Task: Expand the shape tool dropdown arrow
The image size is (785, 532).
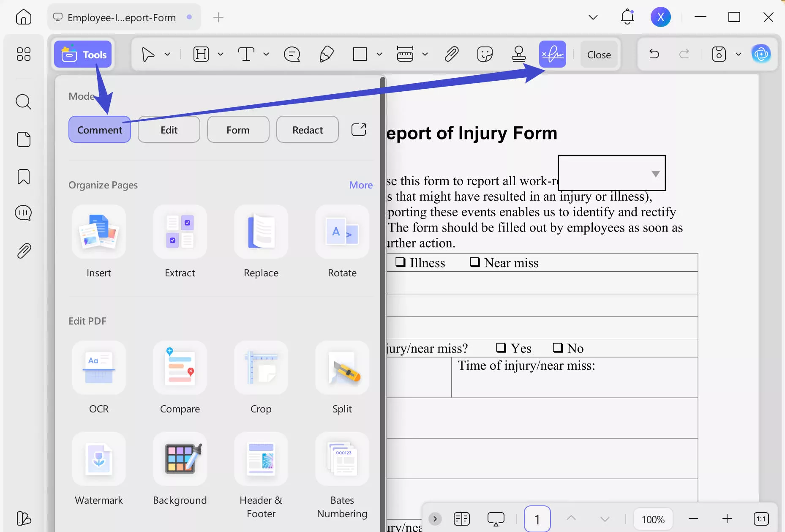Action: [x=379, y=54]
